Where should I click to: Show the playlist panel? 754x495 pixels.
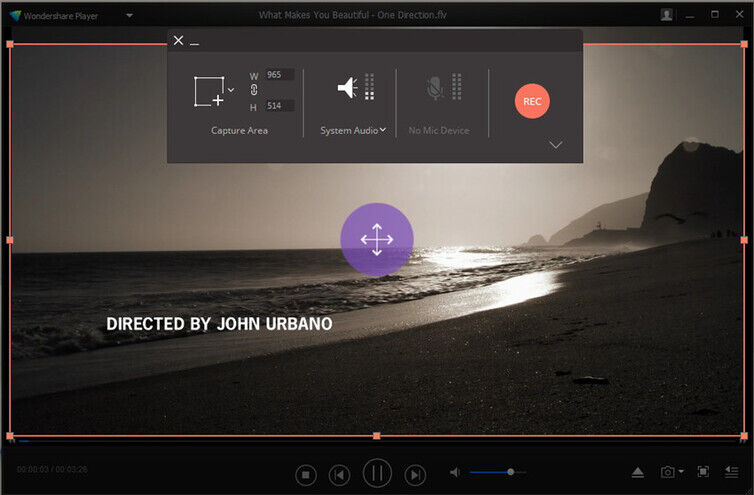[731, 472]
